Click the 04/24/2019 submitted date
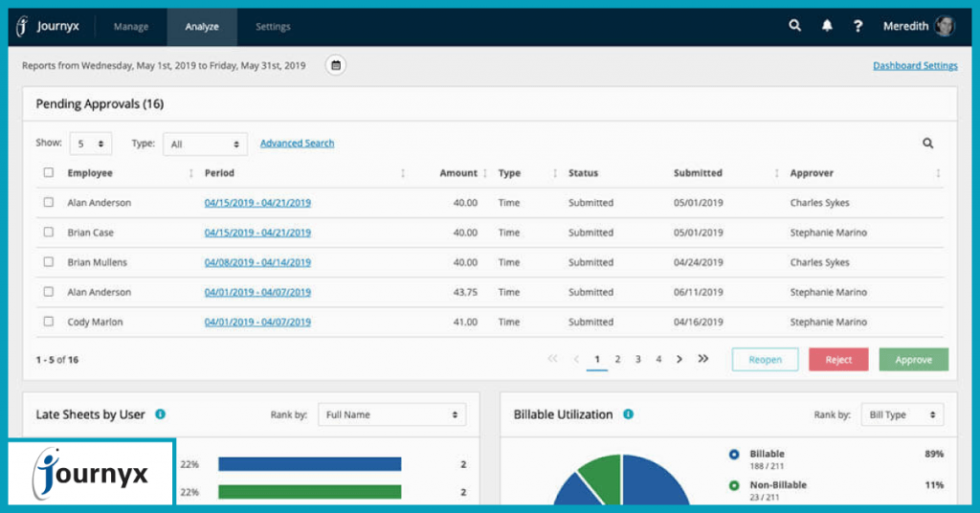 (698, 262)
